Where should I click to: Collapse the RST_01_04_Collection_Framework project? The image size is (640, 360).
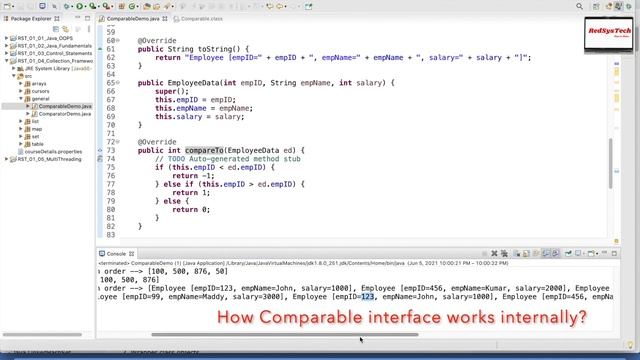tap(7, 61)
